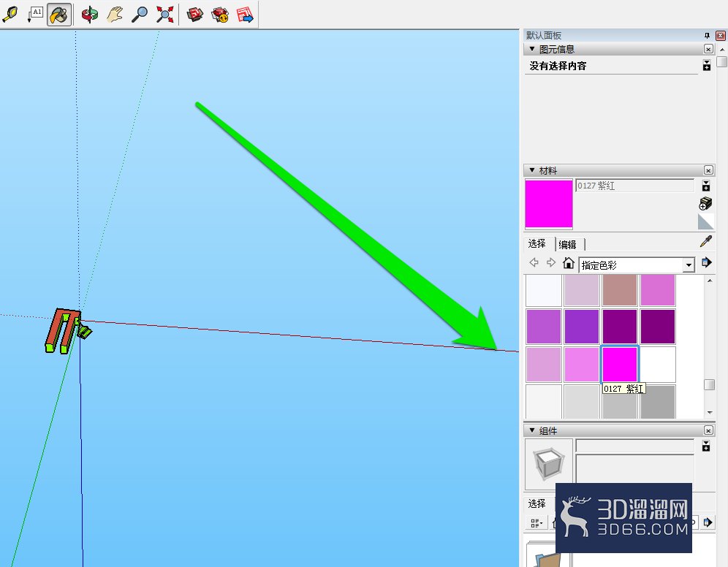The image size is (728, 567).
Task: Pin the default tray panel
Action: pyautogui.click(x=707, y=35)
